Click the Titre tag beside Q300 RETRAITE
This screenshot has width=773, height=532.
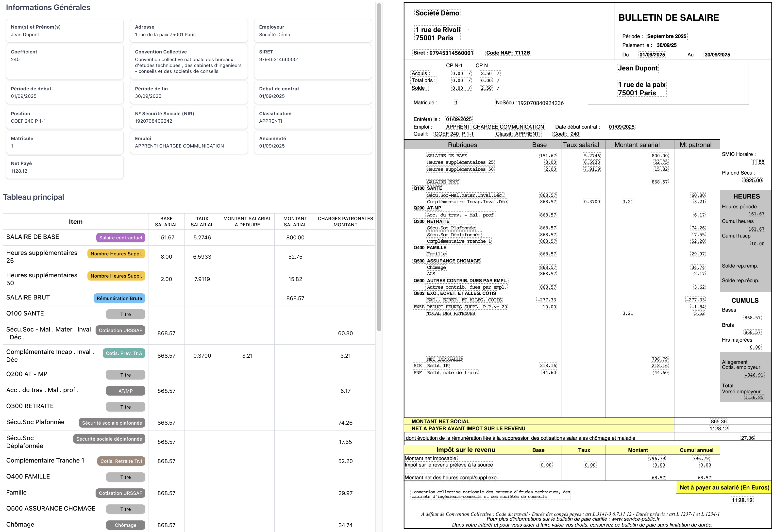[x=125, y=407]
